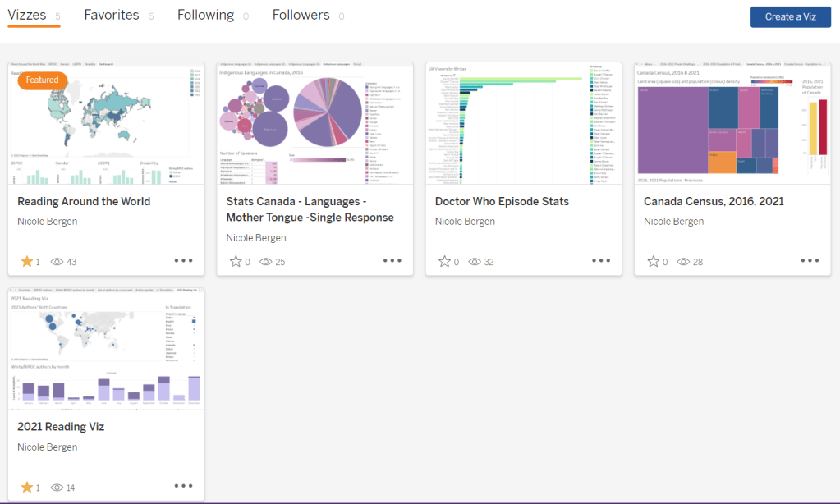Toggle favorite star on Reading Around the World
This screenshot has height=504, width=840.
pyautogui.click(x=27, y=262)
